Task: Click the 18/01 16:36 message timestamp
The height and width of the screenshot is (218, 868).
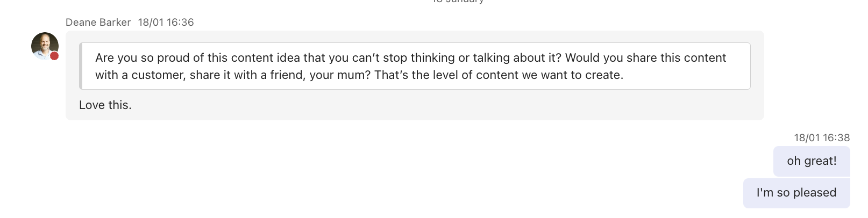Action: (166, 23)
